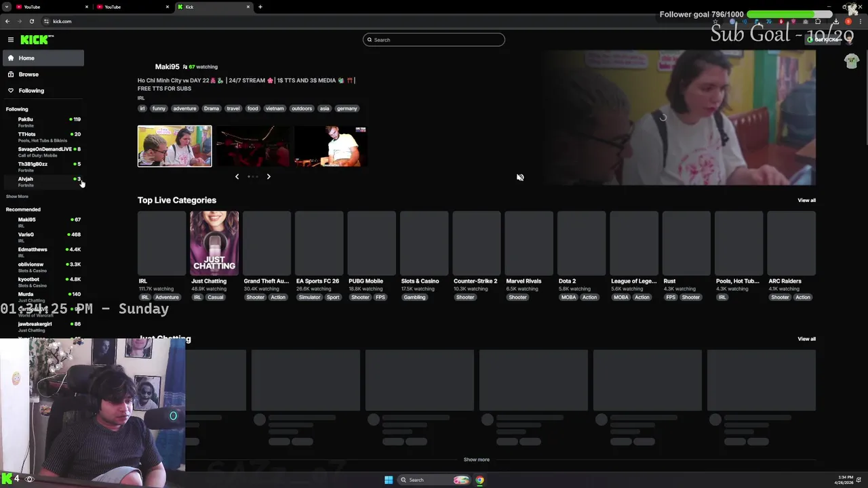Click the Following heart icon in sidebar
Viewport: 868px width, 488px height.
click(11, 91)
